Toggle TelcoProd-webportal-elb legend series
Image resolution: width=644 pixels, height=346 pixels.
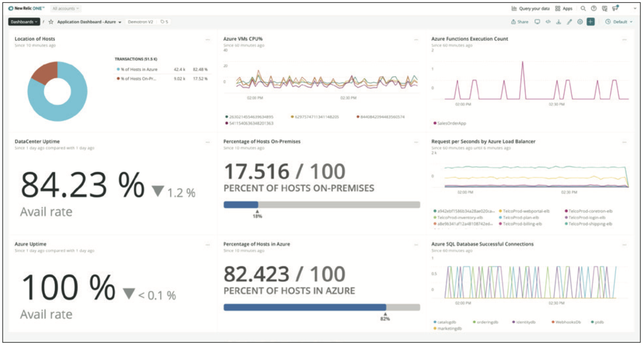pyautogui.click(x=524, y=211)
